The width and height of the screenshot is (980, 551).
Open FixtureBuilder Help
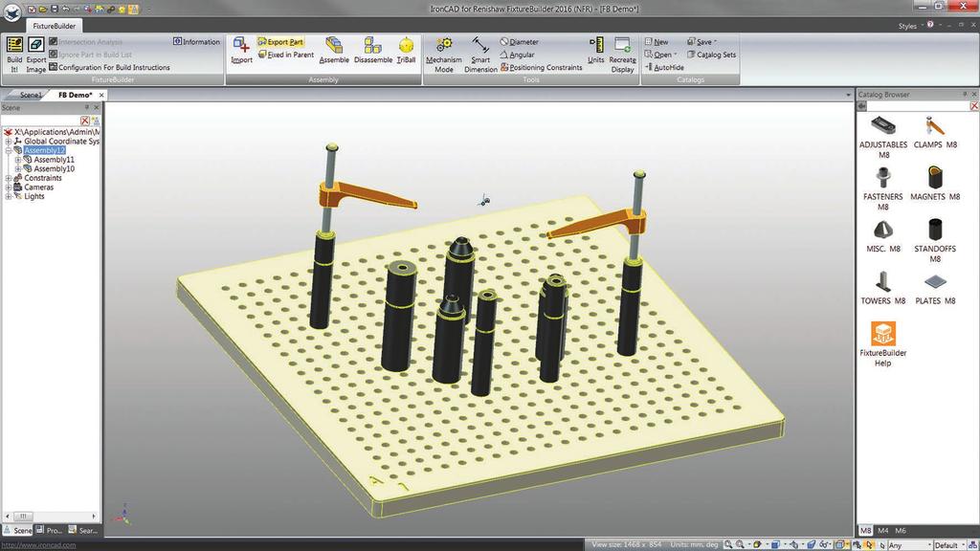coord(883,344)
